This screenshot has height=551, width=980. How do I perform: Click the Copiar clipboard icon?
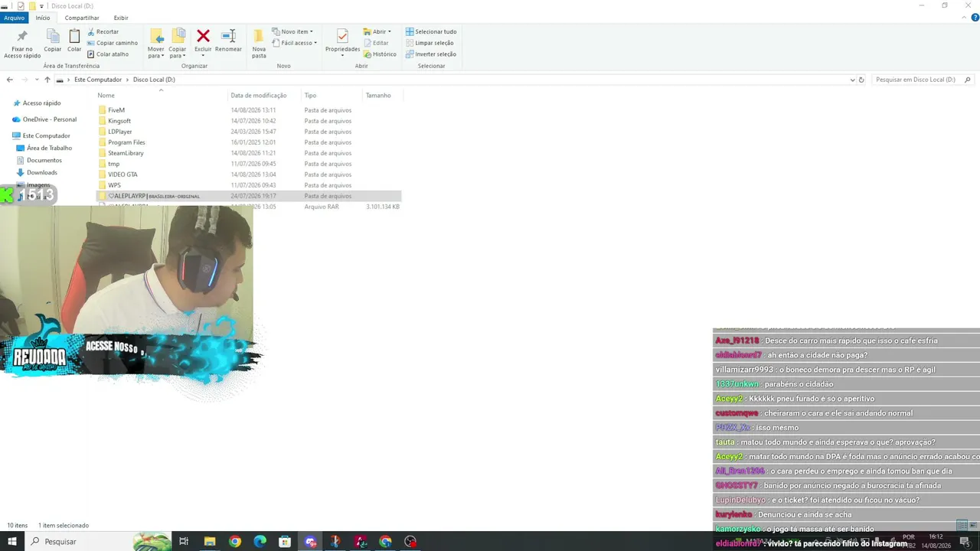click(53, 41)
